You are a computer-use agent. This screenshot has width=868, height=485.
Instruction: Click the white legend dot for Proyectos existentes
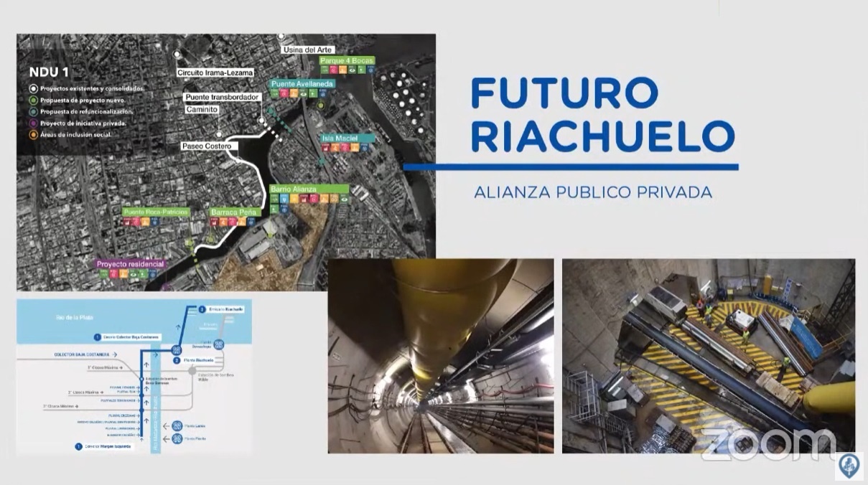(x=32, y=88)
